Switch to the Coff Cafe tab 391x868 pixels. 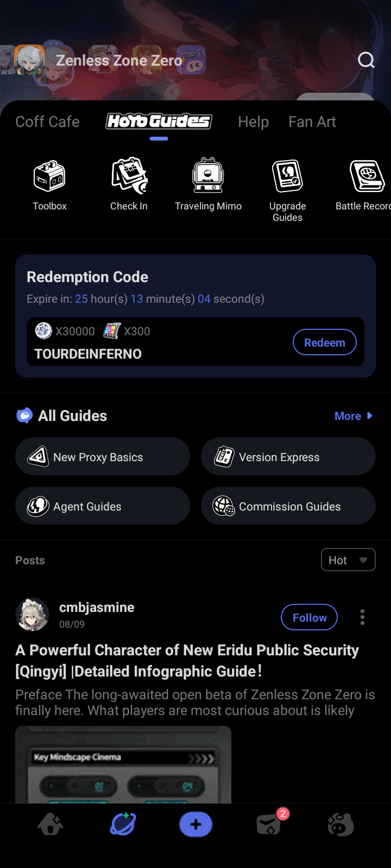(x=48, y=122)
